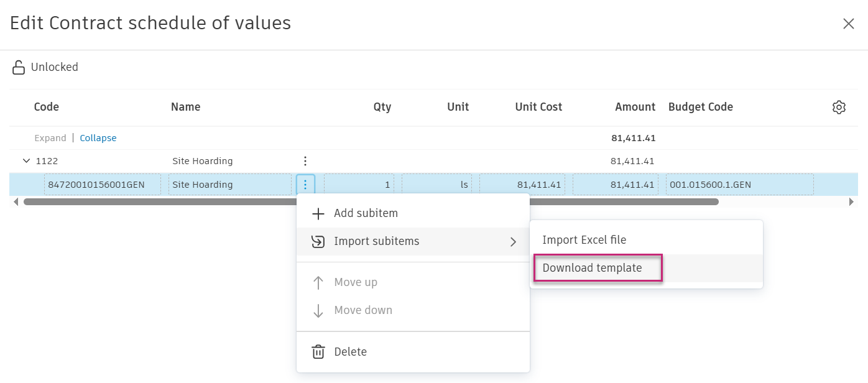868x383 pixels.
Task: Click the Move down arrow icon
Action: pos(318,311)
